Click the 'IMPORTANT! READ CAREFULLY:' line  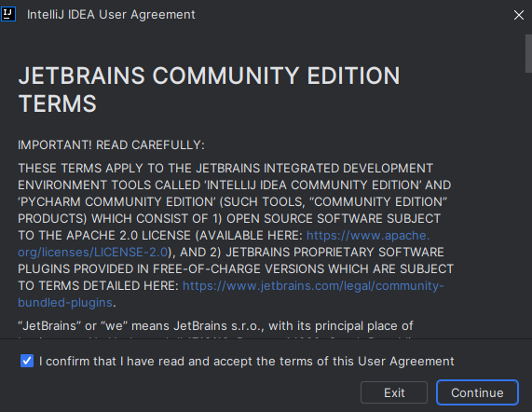coord(111,144)
